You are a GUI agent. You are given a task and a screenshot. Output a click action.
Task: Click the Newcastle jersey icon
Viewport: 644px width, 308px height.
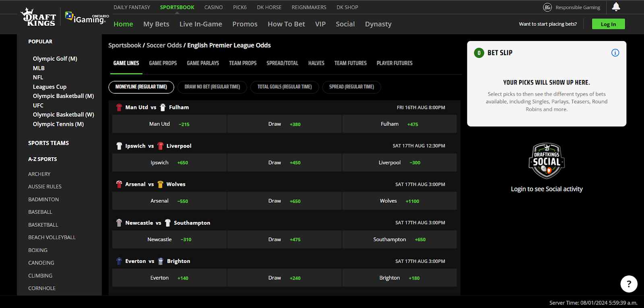tap(119, 223)
